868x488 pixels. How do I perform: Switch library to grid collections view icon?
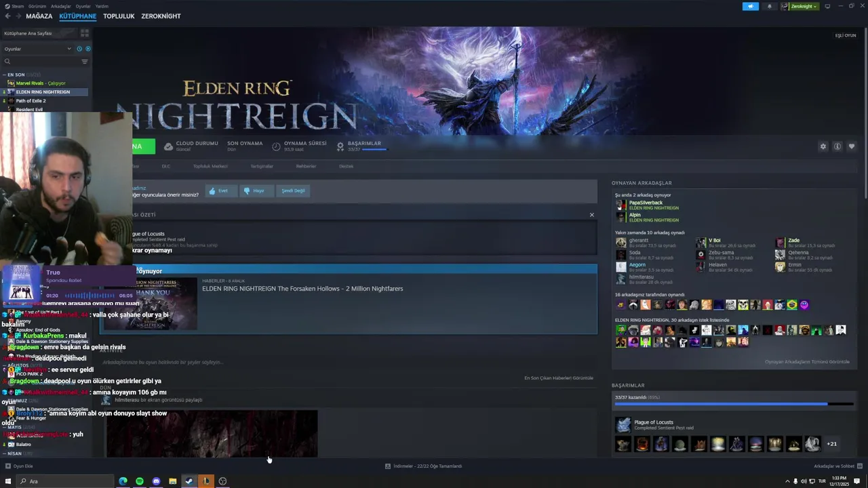[84, 33]
